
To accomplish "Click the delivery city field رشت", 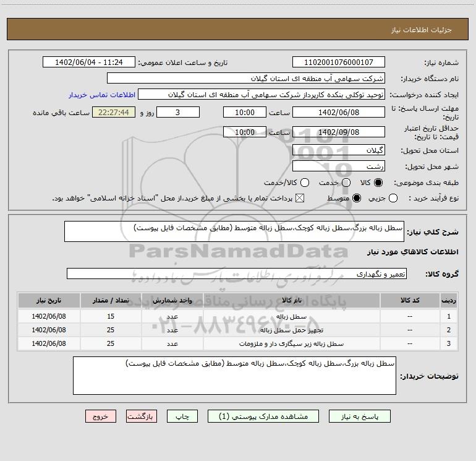I will pos(339,166).
